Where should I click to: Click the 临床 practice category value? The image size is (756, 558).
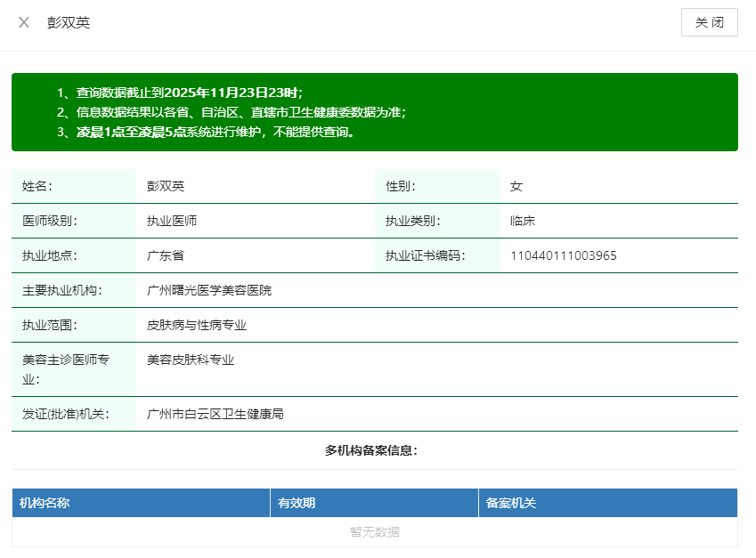tap(523, 221)
